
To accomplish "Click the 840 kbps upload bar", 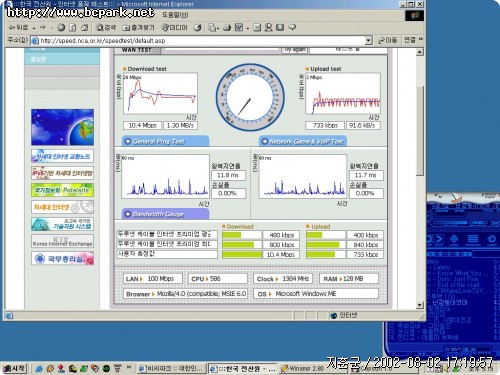I will pyautogui.click(x=326, y=245).
